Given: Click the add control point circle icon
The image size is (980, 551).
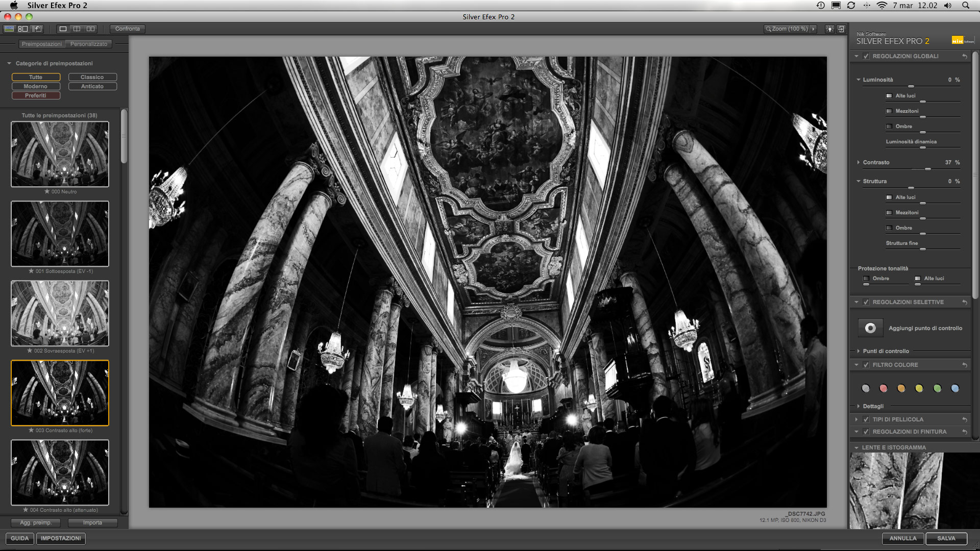Looking at the screenshot, I should [871, 328].
